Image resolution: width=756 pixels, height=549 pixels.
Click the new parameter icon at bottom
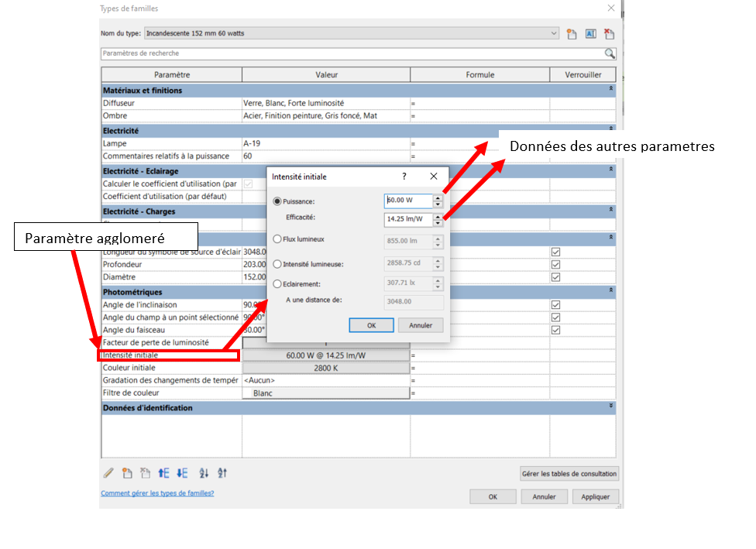pyautogui.click(x=127, y=473)
